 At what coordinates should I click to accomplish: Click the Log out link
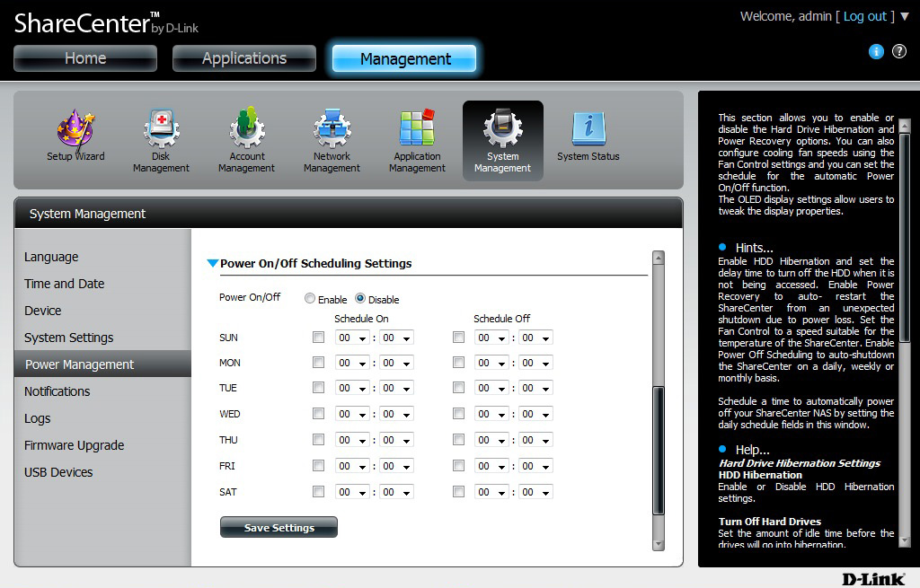[x=865, y=16]
